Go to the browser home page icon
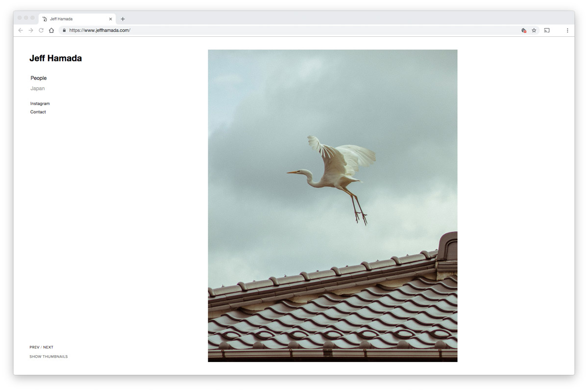Viewport: 588px width, 391px height. (51, 30)
